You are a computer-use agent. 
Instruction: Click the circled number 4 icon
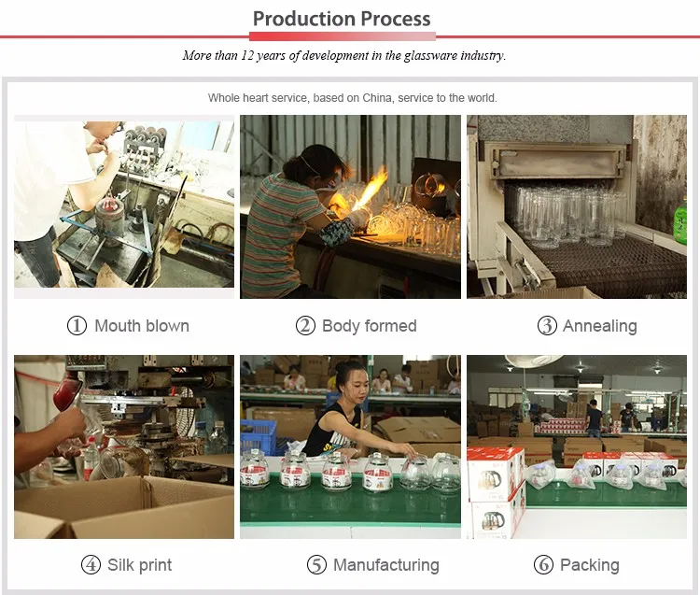pos(91,564)
